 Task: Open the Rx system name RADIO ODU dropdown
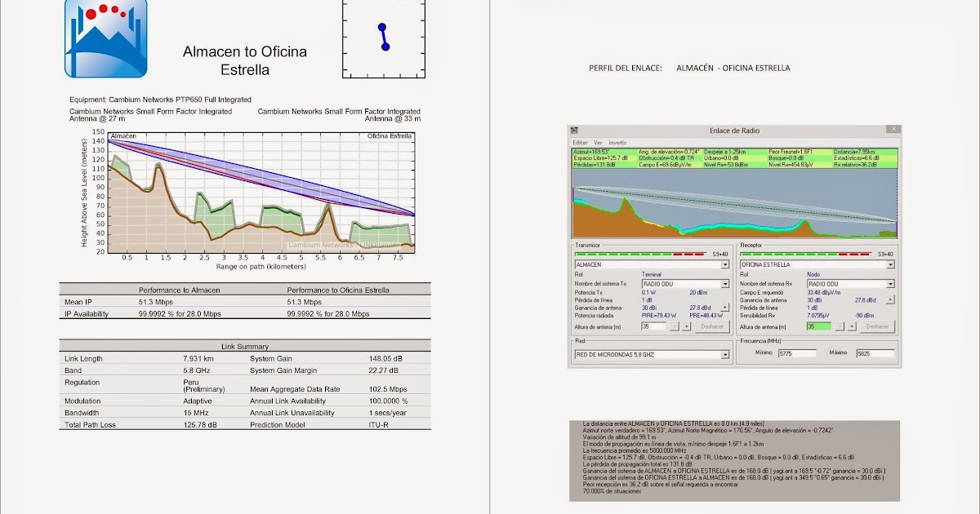point(890,284)
